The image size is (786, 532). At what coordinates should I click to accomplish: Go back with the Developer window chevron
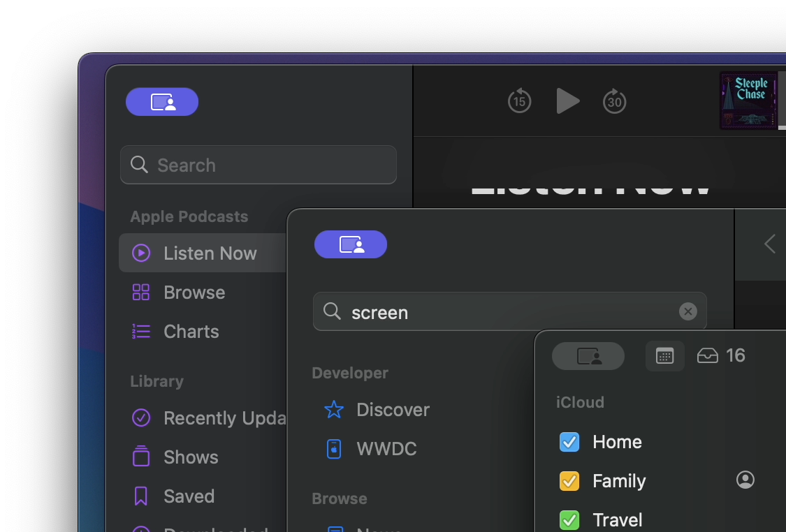[x=770, y=244]
